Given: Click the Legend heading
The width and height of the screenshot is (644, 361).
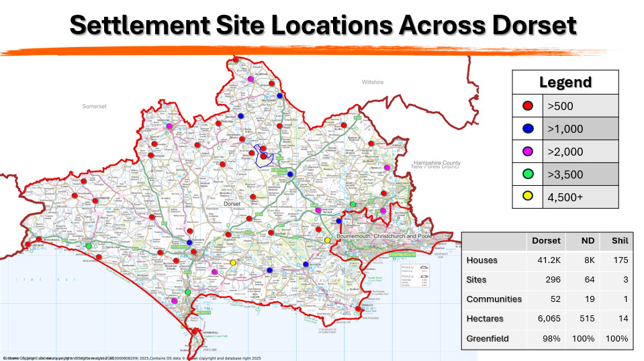Looking at the screenshot, I should click(565, 83).
